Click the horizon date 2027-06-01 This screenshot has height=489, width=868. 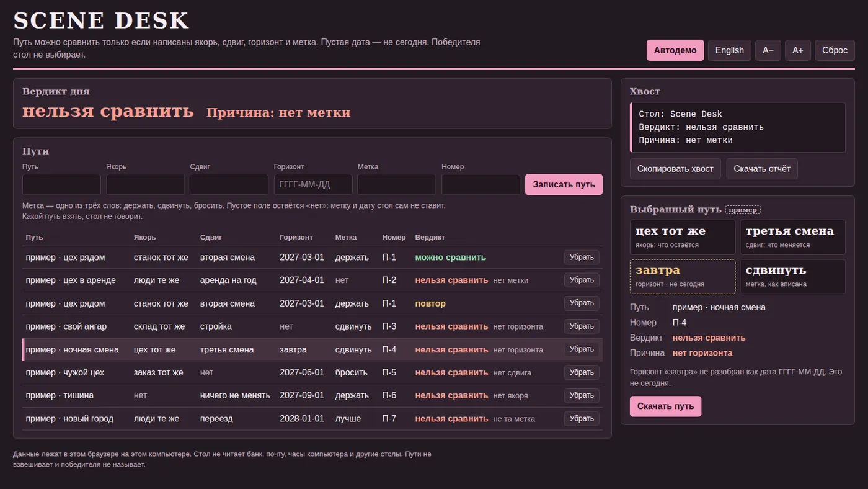click(302, 372)
